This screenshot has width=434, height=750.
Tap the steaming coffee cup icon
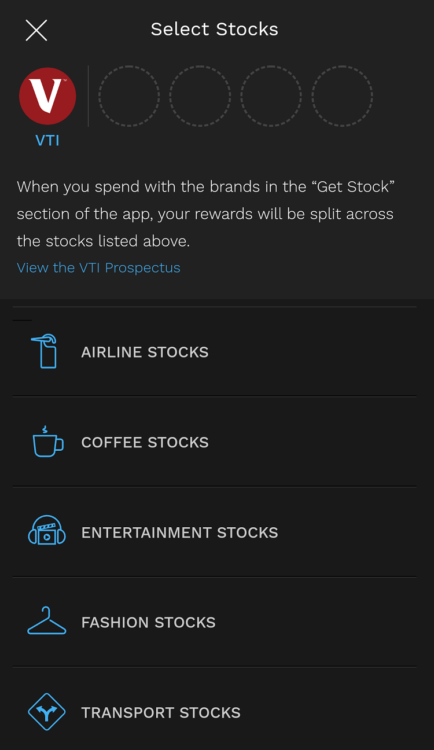point(47,441)
